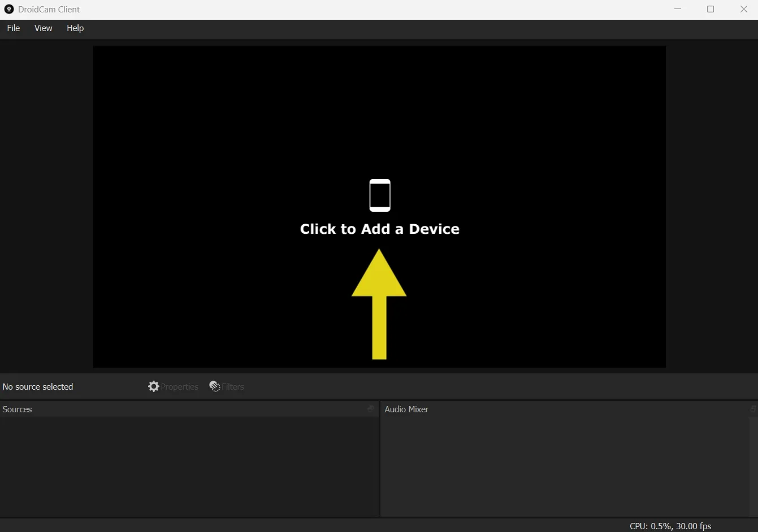The image size is (758, 532).
Task: Minimize the DroidCam Client window
Action: point(678,9)
